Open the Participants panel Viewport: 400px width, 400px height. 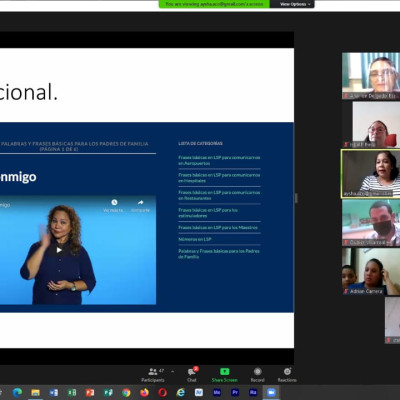tap(153, 375)
